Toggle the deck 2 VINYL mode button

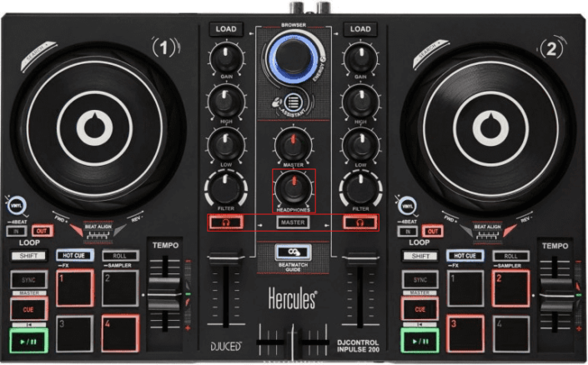coord(407,206)
